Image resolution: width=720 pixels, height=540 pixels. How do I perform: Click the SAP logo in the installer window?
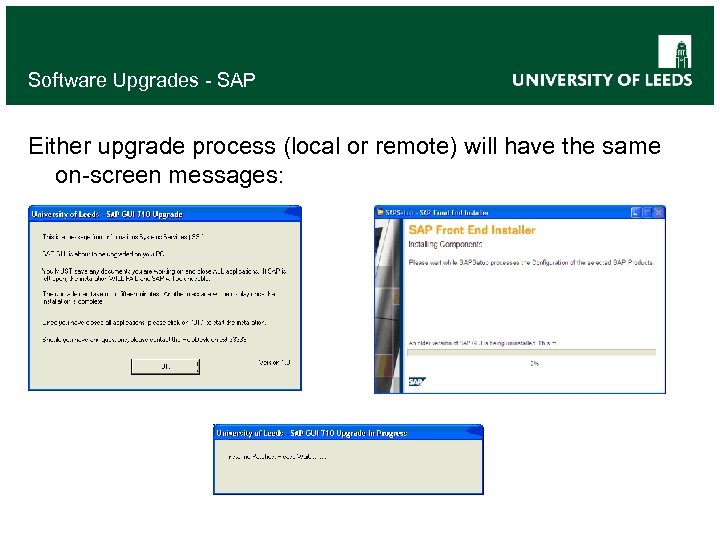(417, 382)
